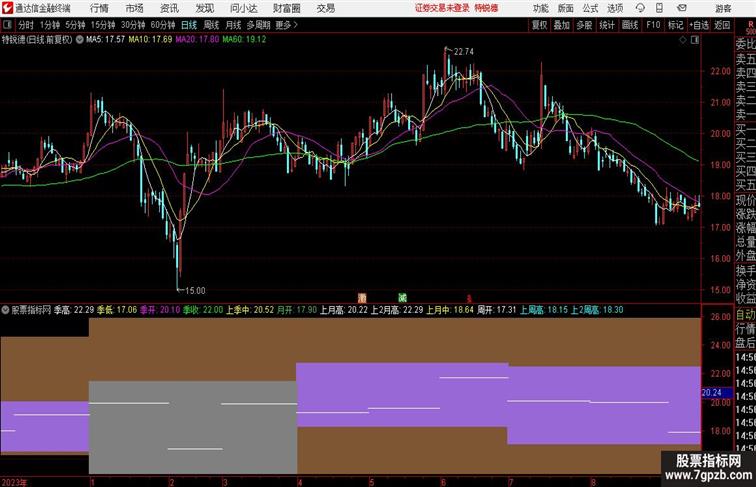
Task: Open the 行情 menu
Action: pyautogui.click(x=99, y=8)
